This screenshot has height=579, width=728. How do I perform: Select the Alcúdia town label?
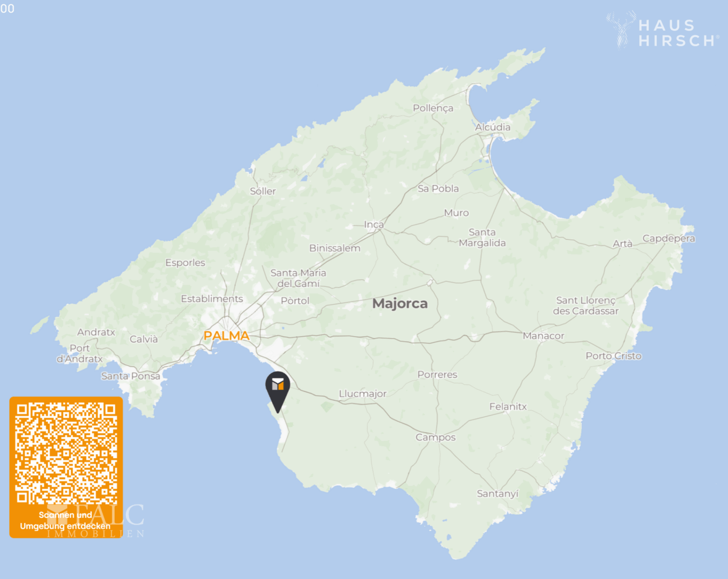tap(493, 127)
